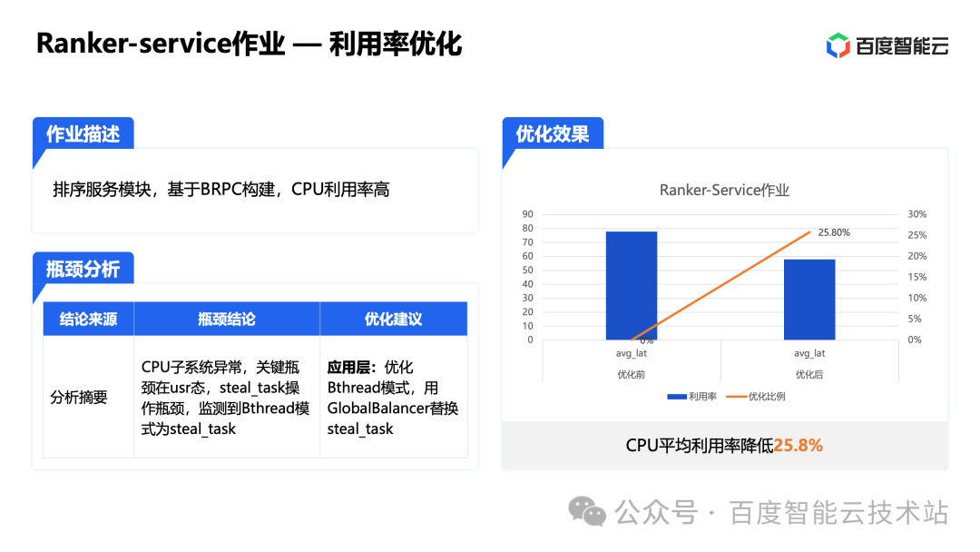
Task: Click the 50 tick on left axis
Action: click(x=528, y=270)
